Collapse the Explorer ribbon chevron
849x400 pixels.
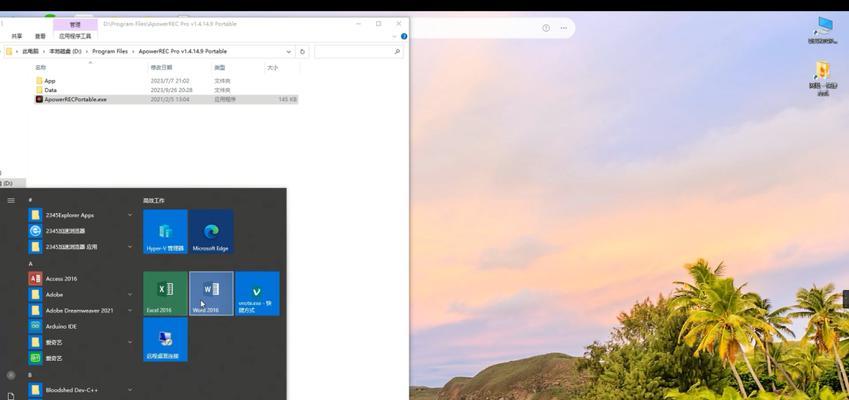[394, 36]
